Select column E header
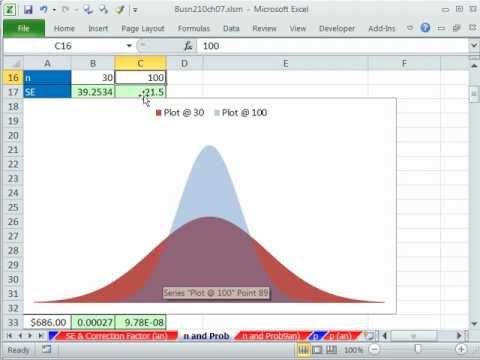Image resolution: width=480 pixels, height=360 pixels. [286, 63]
